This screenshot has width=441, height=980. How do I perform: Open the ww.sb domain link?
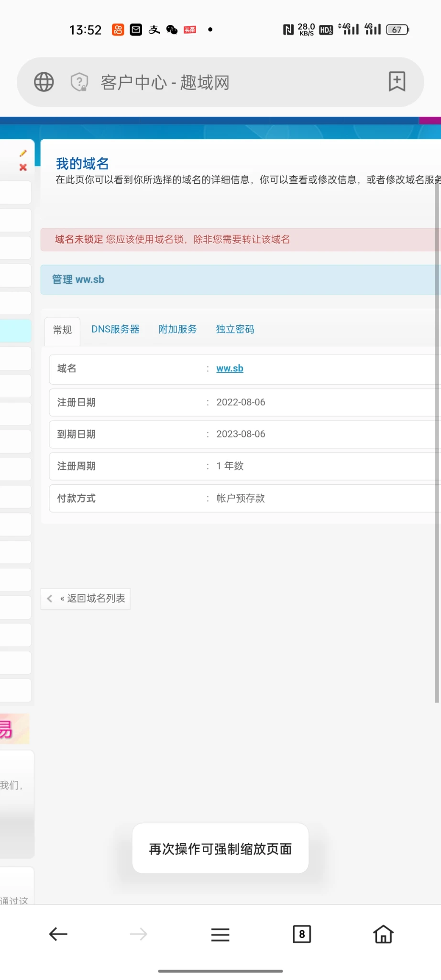230,368
